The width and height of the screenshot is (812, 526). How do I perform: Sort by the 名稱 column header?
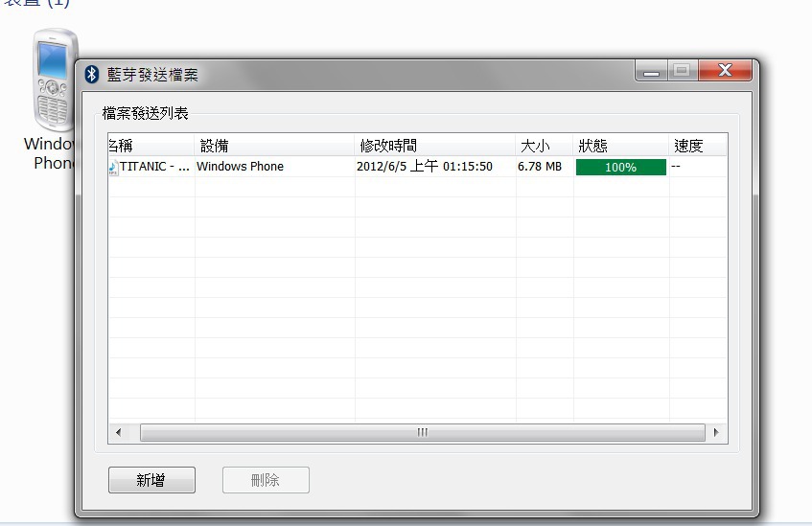[151, 146]
